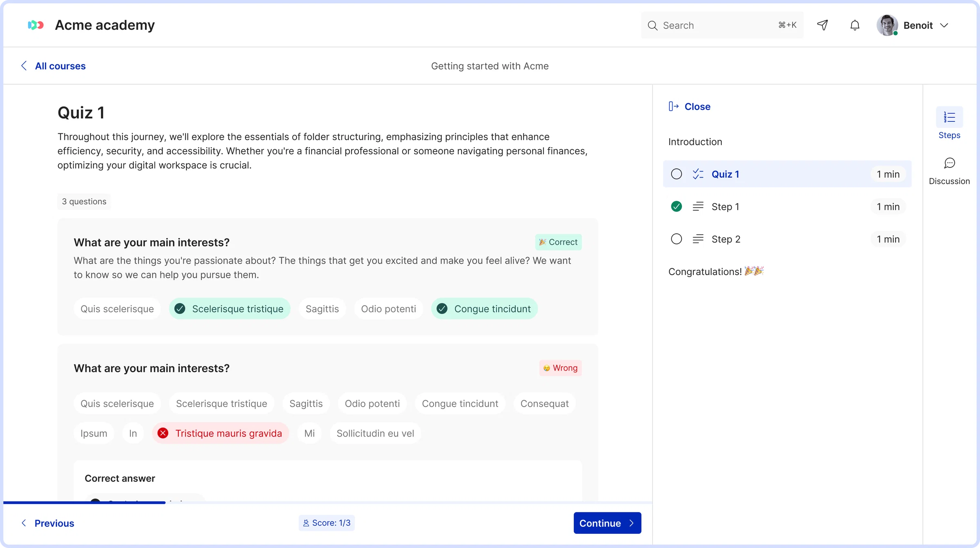The height and width of the screenshot is (548, 980).
Task: Toggle the Step 2 completion circle
Action: click(677, 239)
